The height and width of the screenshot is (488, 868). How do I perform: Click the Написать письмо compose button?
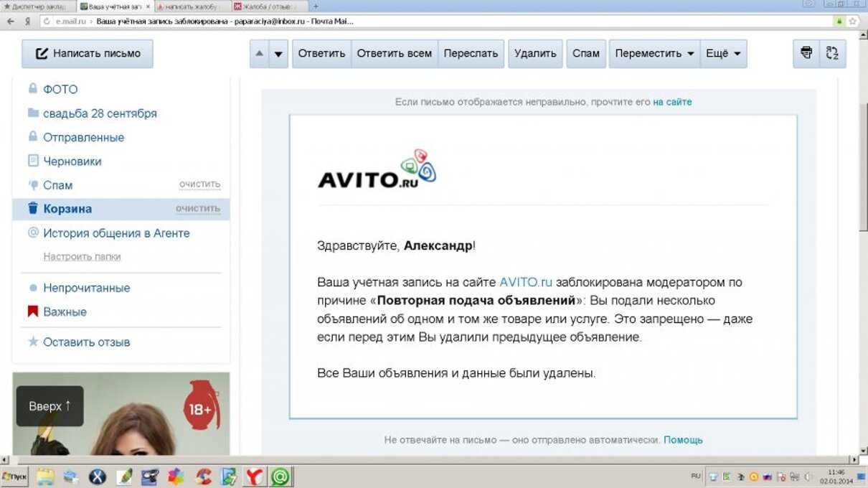tap(88, 54)
